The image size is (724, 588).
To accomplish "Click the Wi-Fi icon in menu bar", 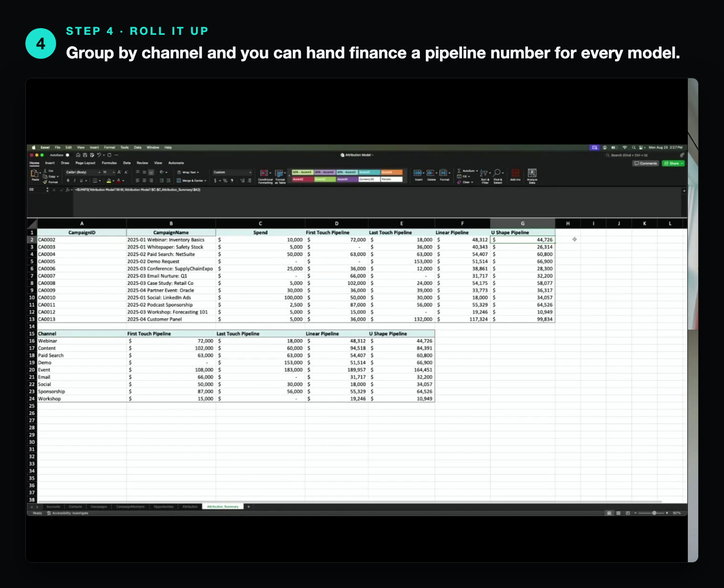I will (x=625, y=147).
